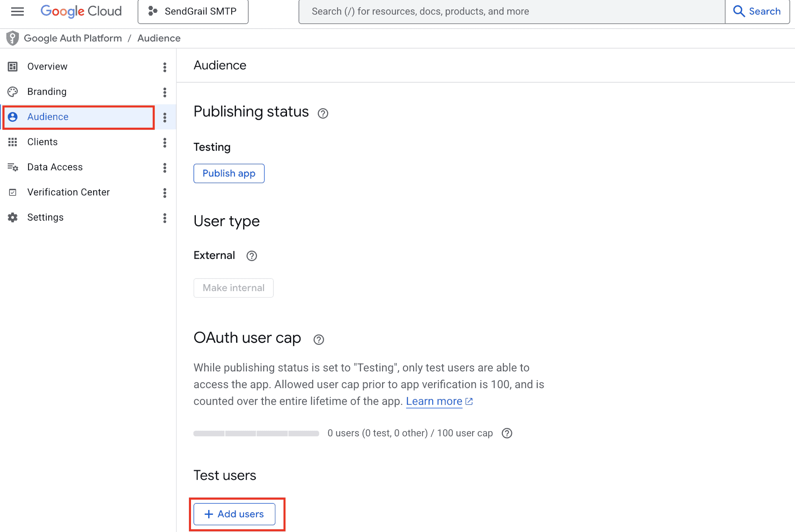Image resolution: width=795 pixels, height=532 pixels.
Task: Click the Audience breadcrumb
Action: (159, 38)
